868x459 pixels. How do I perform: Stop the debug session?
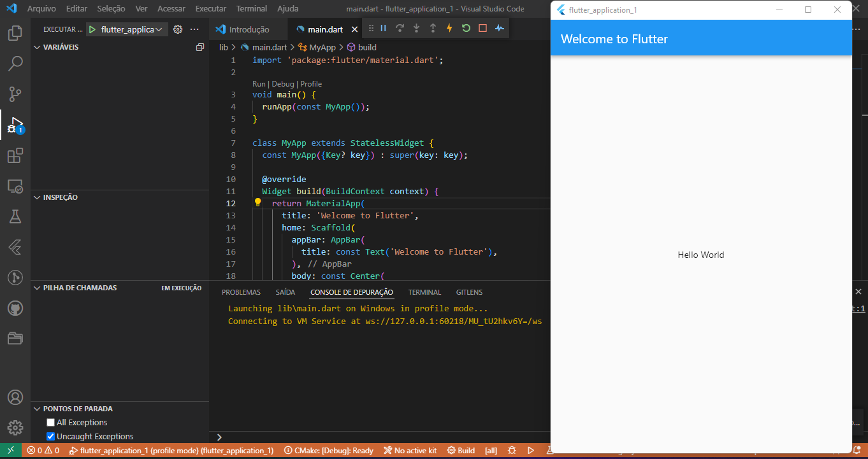(x=482, y=28)
